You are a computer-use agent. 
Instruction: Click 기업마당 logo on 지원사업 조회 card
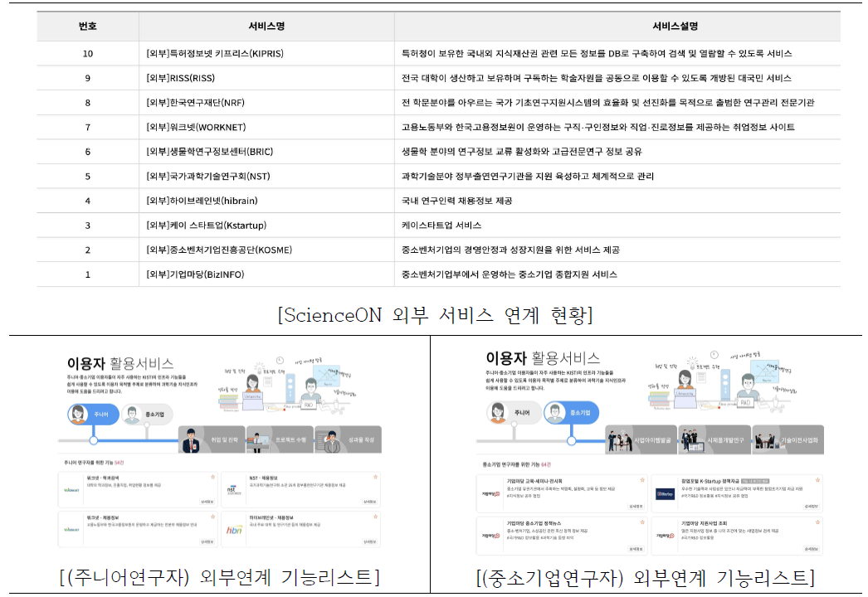(x=665, y=536)
